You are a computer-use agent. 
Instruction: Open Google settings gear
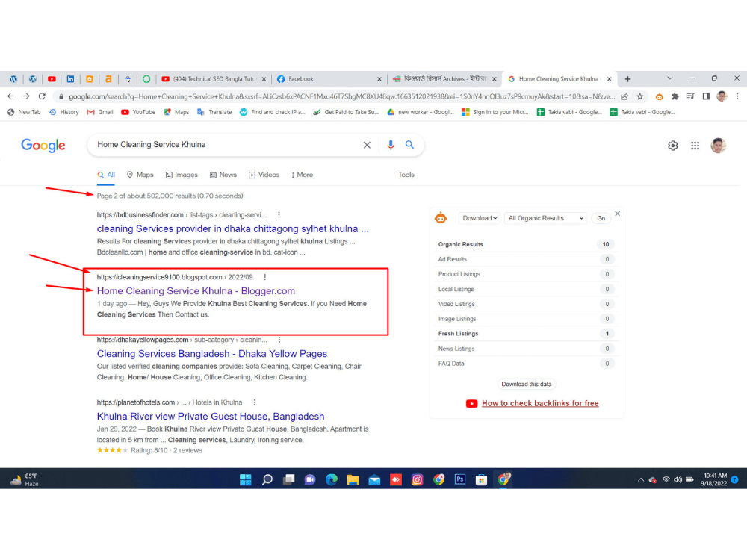click(673, 146)
